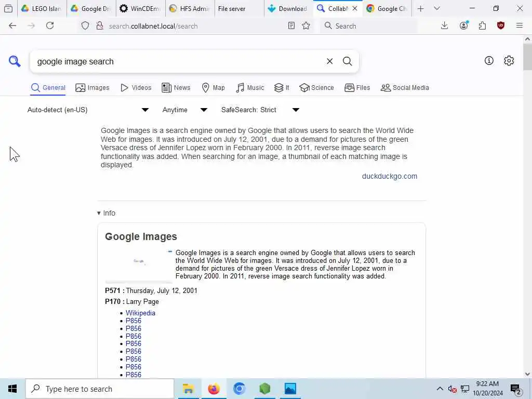Switch to the WinCDEmu tab

(x=140, y=9)
